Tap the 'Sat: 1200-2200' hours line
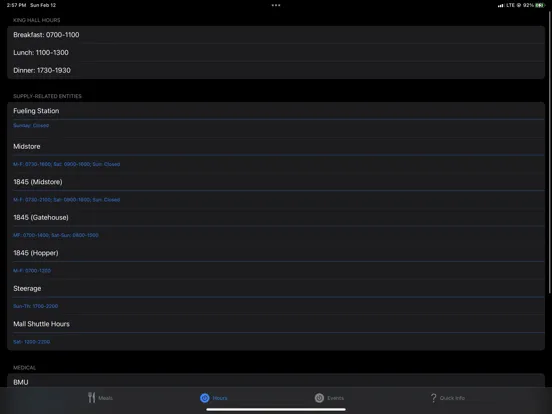 tap(31, 342)
